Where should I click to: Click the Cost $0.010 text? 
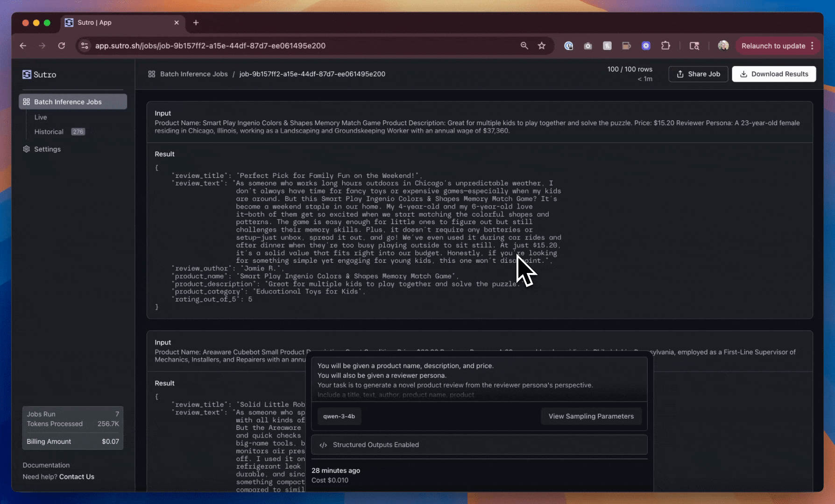[330, 480]
